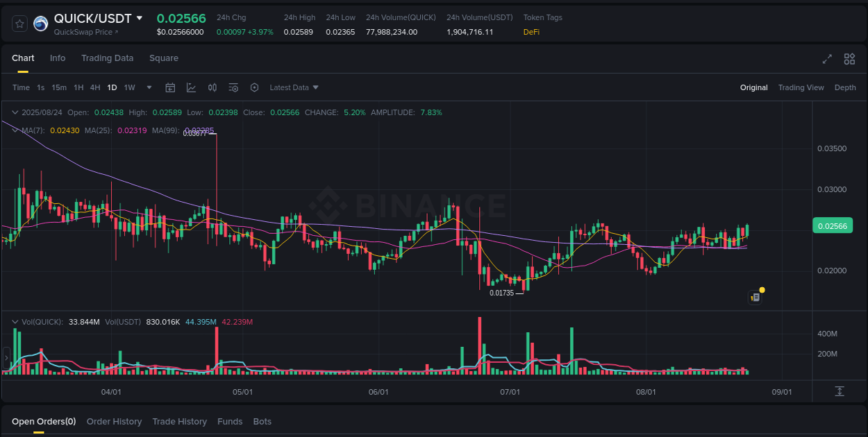
Task: Open the QuickSwap Price link
Action: tap(87, 32)
